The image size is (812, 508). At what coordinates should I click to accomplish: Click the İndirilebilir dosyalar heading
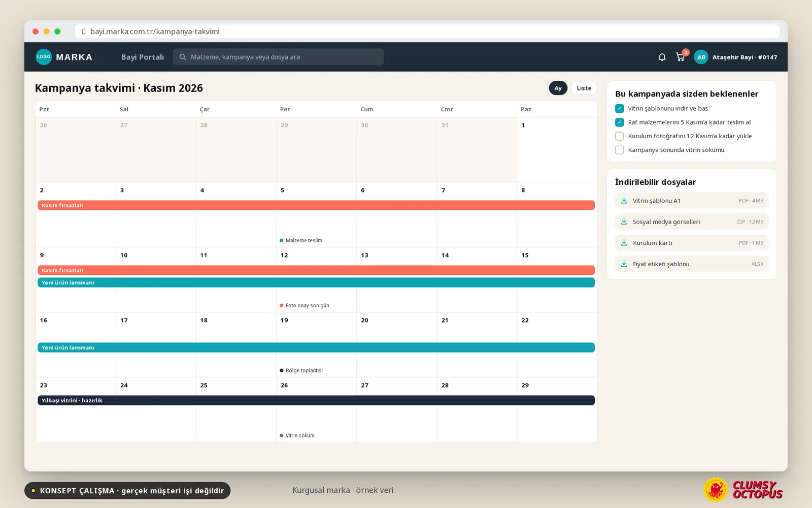click(x=655, y=182)
